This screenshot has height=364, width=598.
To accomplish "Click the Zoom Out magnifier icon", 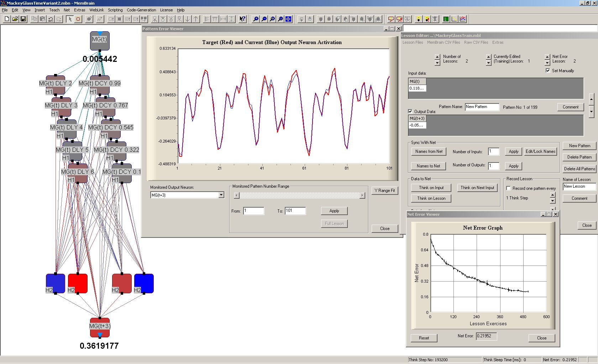I will coord(264,19).
